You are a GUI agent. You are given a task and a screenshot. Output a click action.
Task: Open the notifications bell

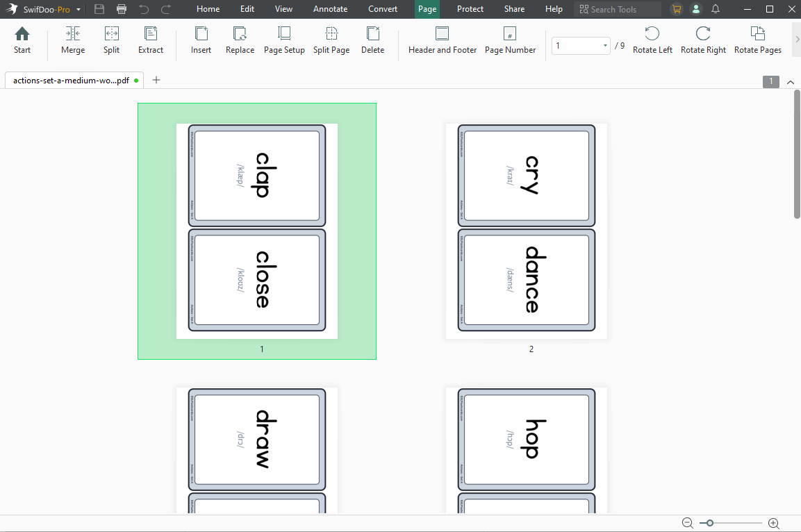click(x=716, y=9)
